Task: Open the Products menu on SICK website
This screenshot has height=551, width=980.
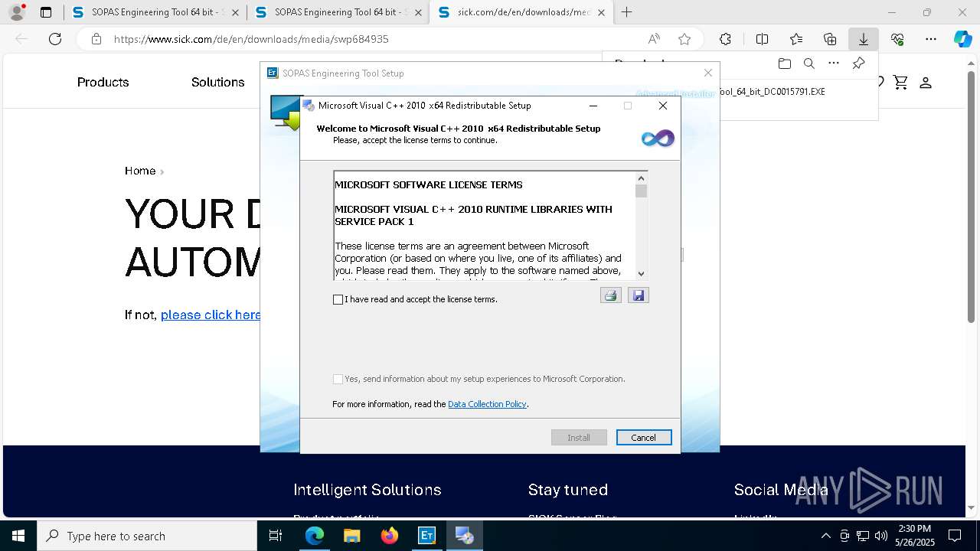Action: point(103,82)
